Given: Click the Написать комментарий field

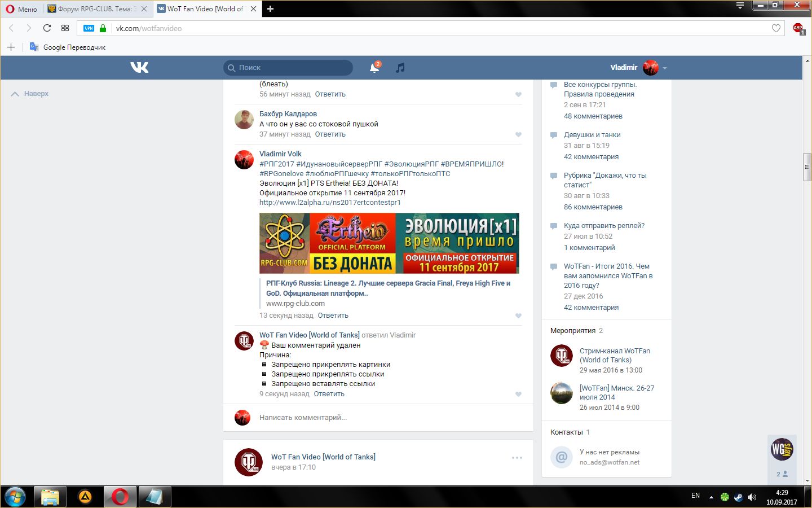Looking at the screenshot, I should pyautogui.click(x=389, y=418).
